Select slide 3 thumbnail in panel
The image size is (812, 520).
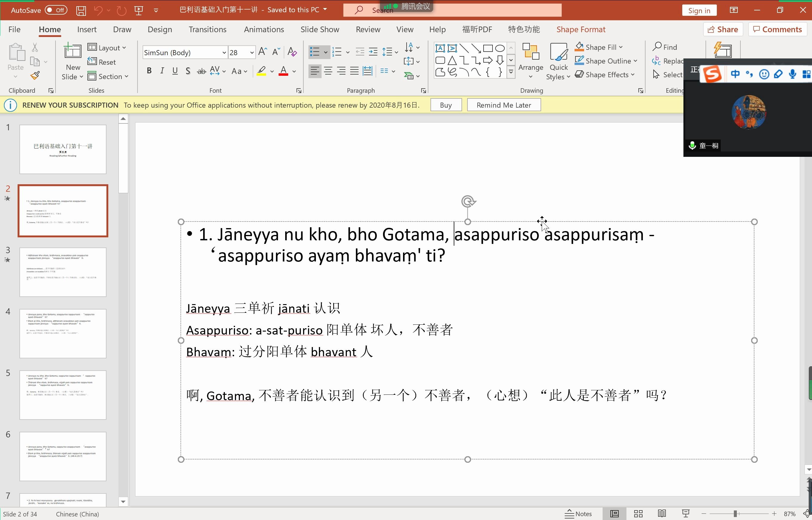click(63, 271)
